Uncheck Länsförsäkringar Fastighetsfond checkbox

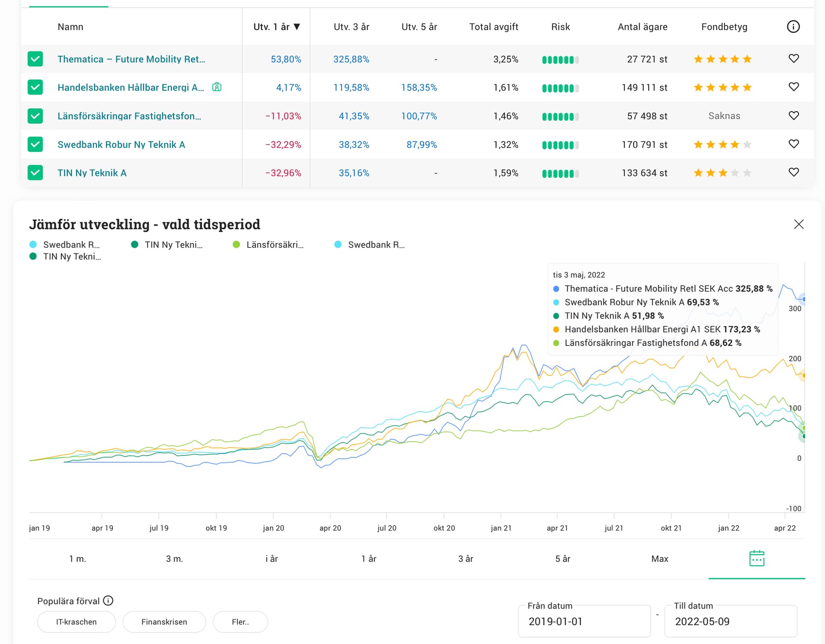click(35, 116)
